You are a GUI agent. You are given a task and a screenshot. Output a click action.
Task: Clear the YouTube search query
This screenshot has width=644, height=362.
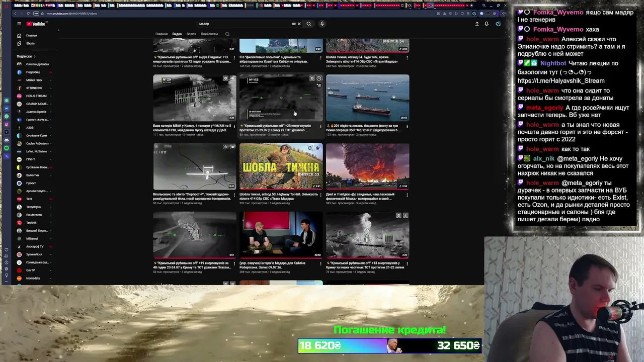coord(299,24)
